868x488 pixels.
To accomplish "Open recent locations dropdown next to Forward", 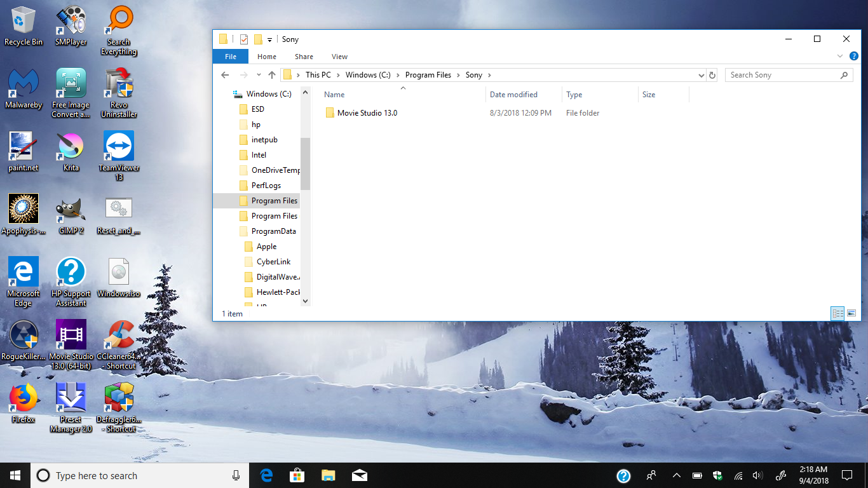I will click(x=257, y=75).
